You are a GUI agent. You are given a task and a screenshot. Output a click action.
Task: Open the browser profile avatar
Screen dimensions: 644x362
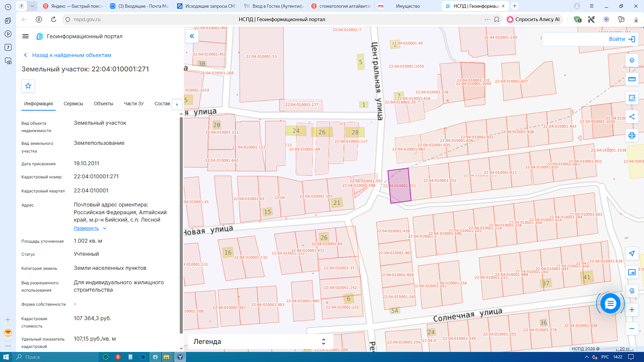click(577, 6)
